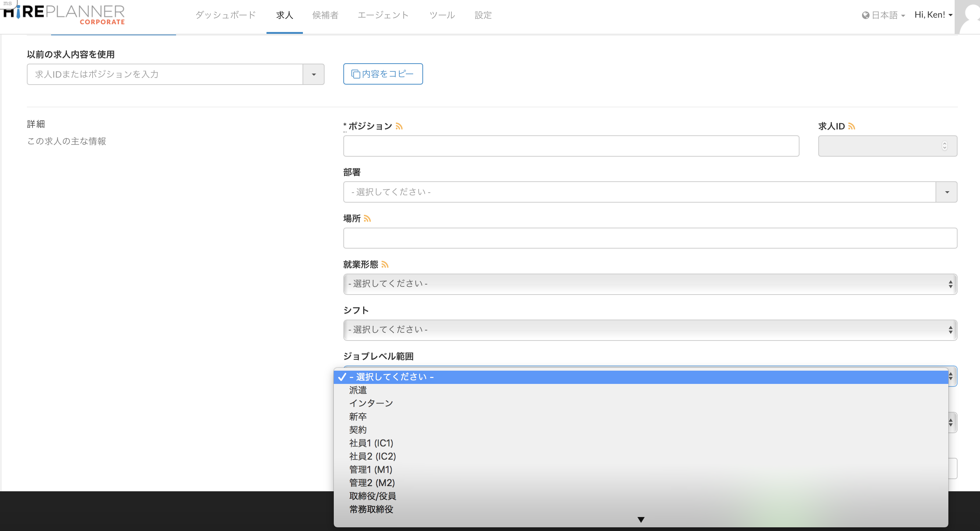The image size is (980, 531).
Task: Open the 就業形態 select menu
Action: [650, 284]
